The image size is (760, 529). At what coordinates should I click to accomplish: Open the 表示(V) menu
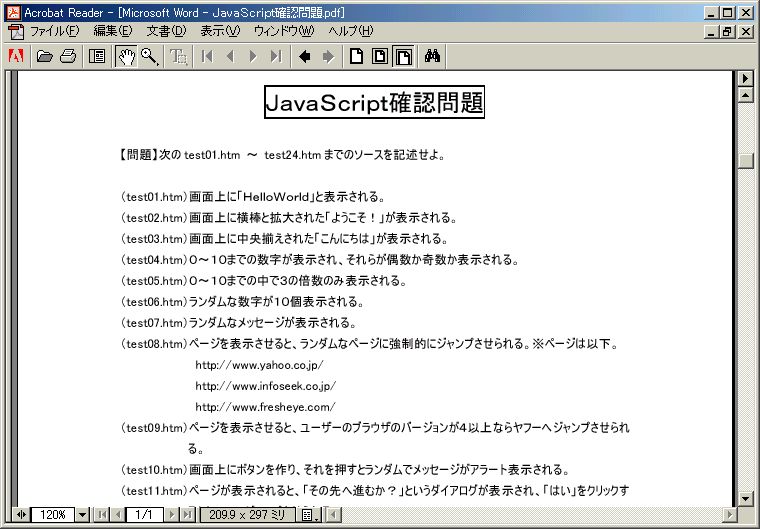220,31
